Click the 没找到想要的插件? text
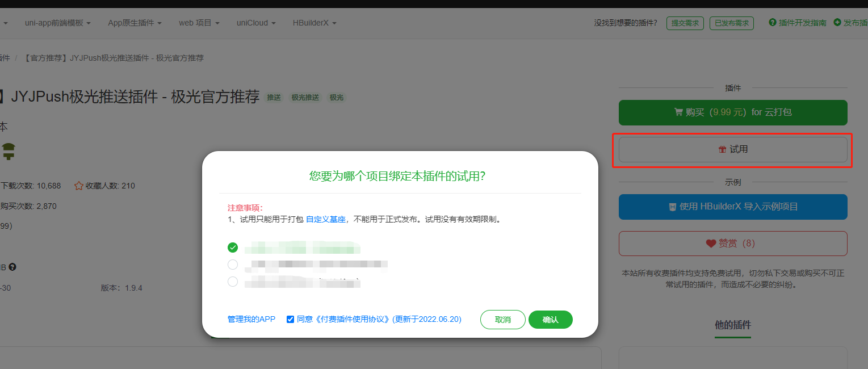868x369 pixels. coord(626,23)
